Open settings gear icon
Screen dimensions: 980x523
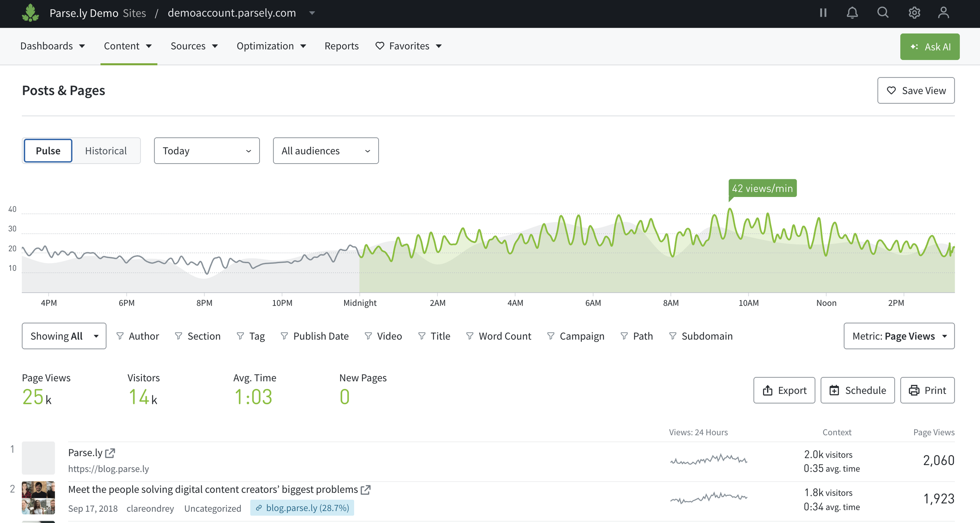point(914,13)
